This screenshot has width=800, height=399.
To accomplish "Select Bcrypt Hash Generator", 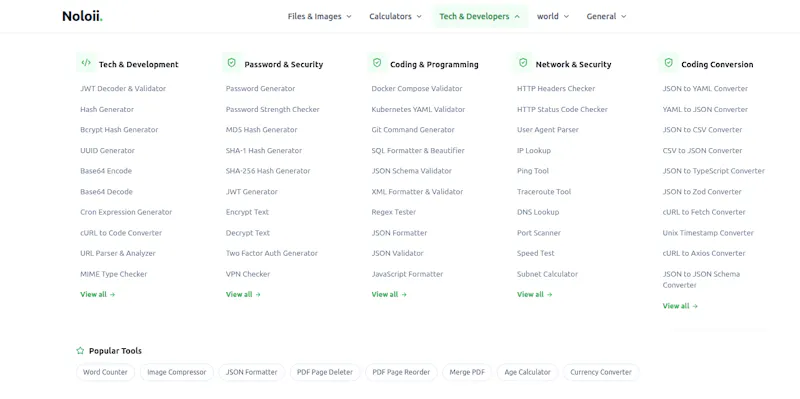I will tap(119, 130).
